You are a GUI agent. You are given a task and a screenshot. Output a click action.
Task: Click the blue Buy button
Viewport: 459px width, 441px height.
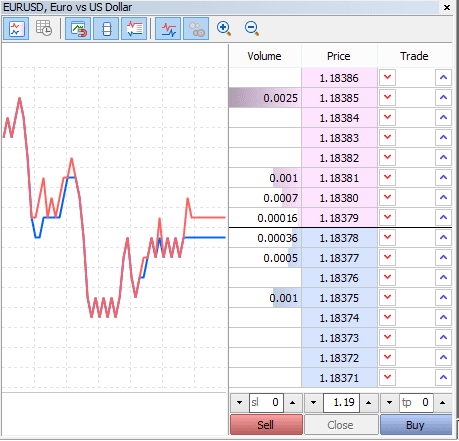coord(416,425)
